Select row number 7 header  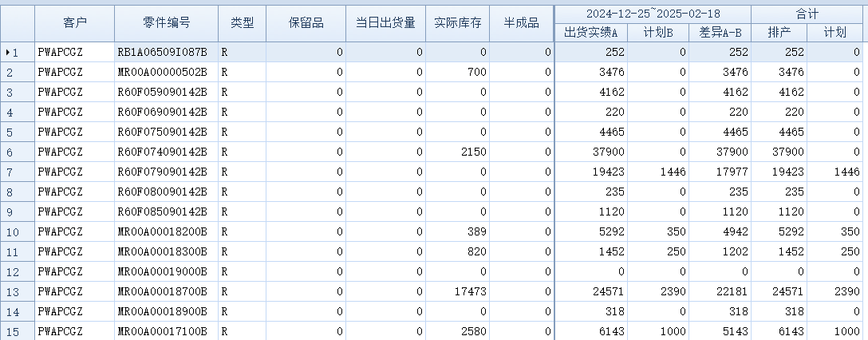(17, 172)
